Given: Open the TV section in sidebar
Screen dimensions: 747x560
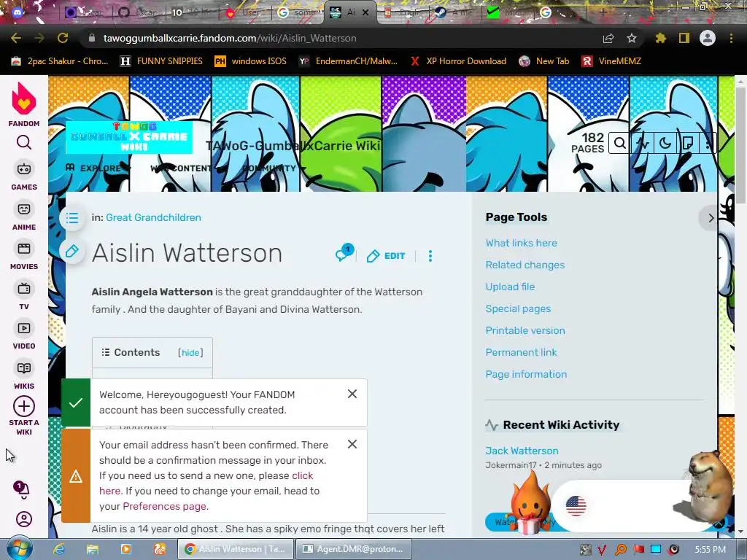Looking at the screenshot, I should click(x=24, y=295).
